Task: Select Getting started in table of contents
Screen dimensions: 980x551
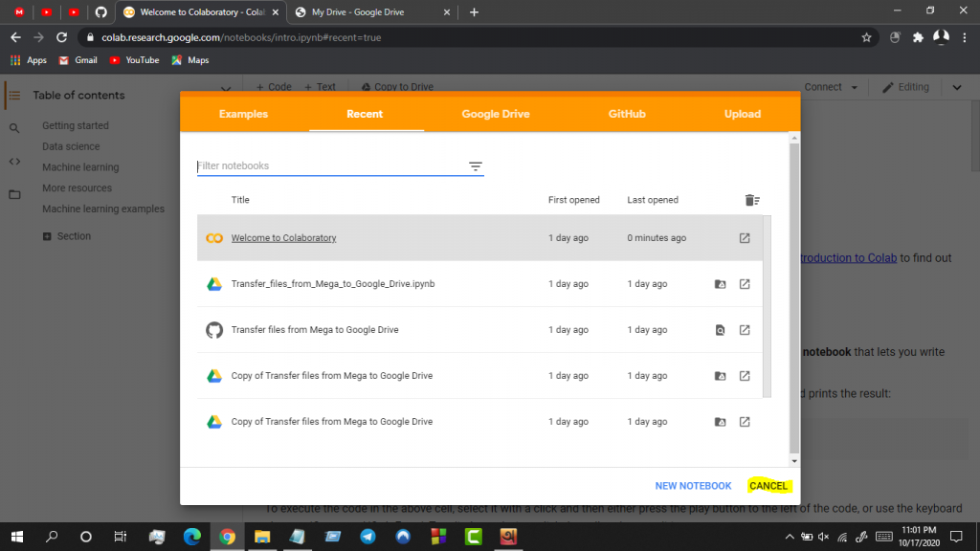Action: (x=75, y=125)
